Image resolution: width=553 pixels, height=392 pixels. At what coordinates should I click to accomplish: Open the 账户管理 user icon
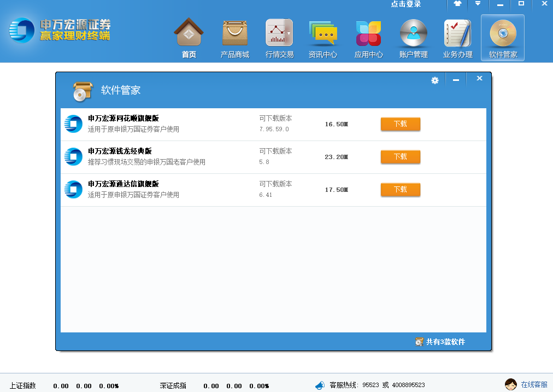click(413, 33)
